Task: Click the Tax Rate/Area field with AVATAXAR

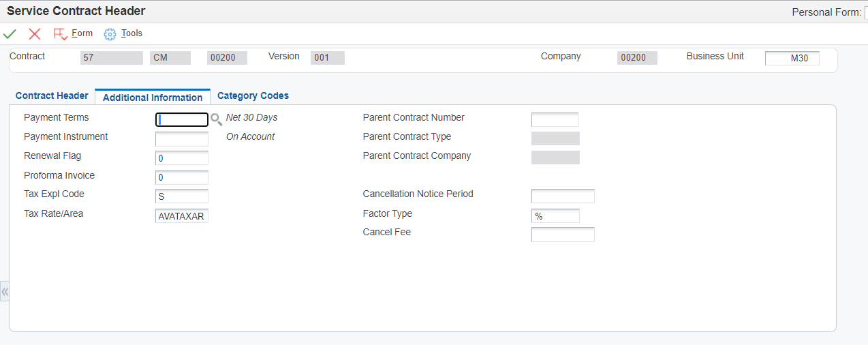Action: [x=182, y=216]
